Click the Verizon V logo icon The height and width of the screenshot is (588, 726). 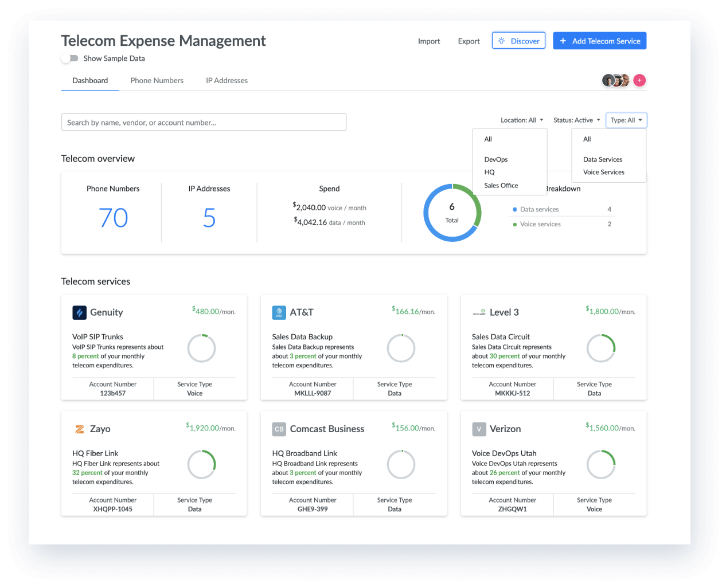coord(479,429)
